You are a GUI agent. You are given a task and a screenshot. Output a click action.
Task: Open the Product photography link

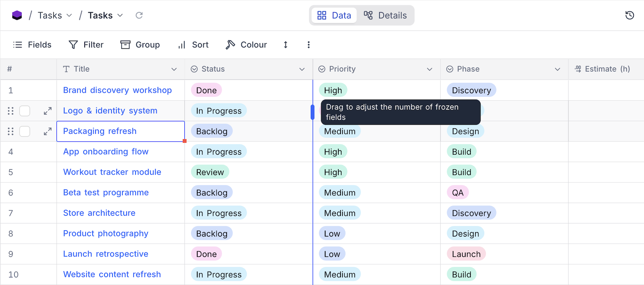(x=106, y=233)
